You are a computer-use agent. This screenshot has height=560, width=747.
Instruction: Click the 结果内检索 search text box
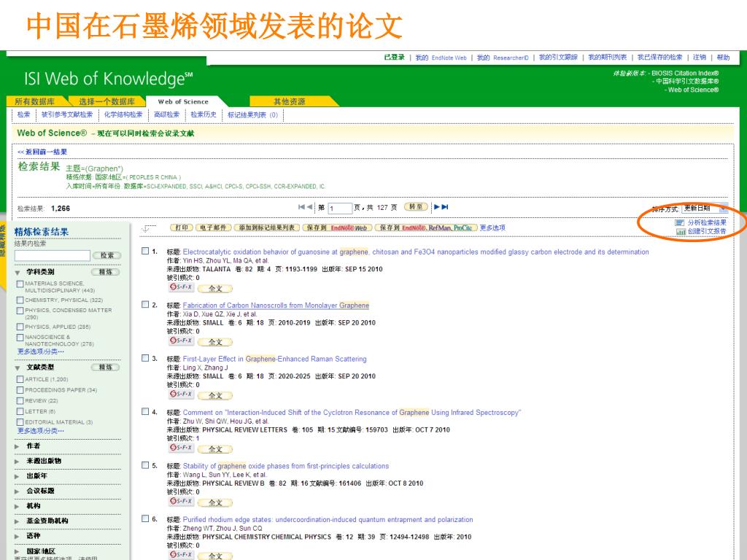pyautogui.click(x=53, y=256)
